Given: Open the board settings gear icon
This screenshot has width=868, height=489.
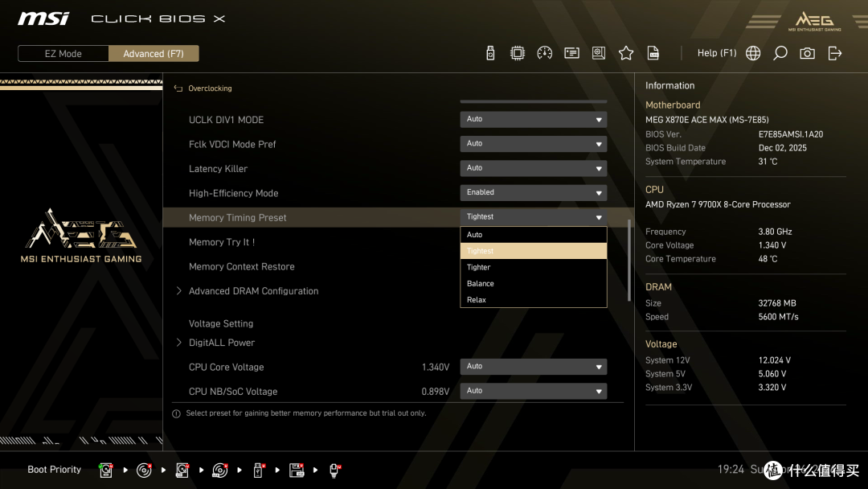Looking at the screenshot, I should (599, 53).
